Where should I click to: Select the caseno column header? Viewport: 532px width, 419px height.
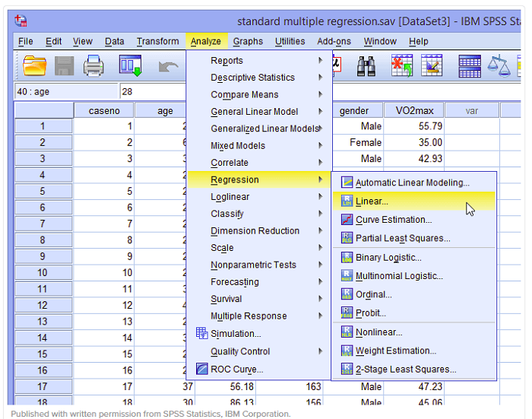click(x=104, y=111)
